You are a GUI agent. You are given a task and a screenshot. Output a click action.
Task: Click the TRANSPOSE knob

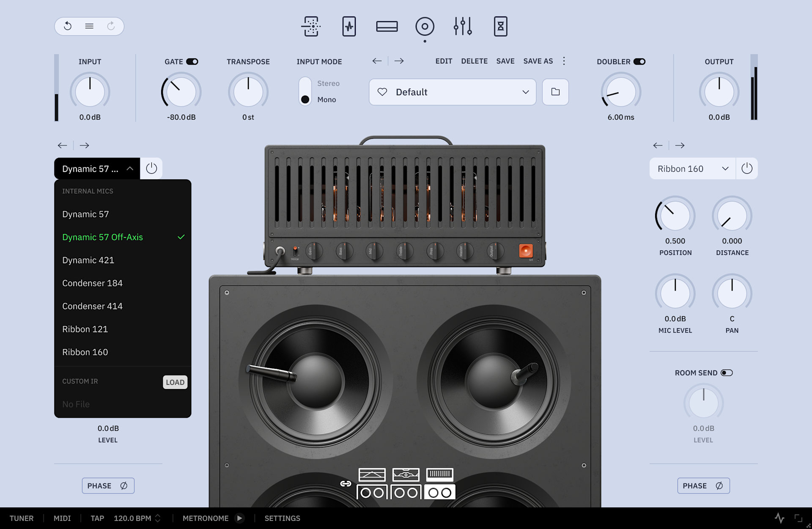click(x=248, y=92)
